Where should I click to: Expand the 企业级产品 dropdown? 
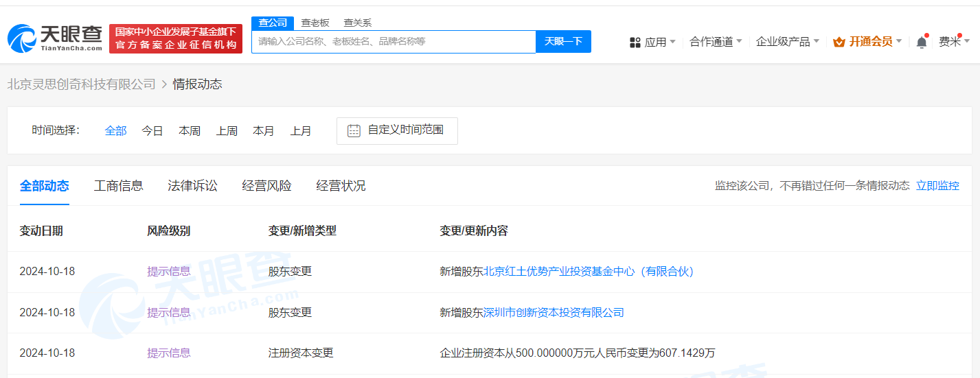[787, 41]
